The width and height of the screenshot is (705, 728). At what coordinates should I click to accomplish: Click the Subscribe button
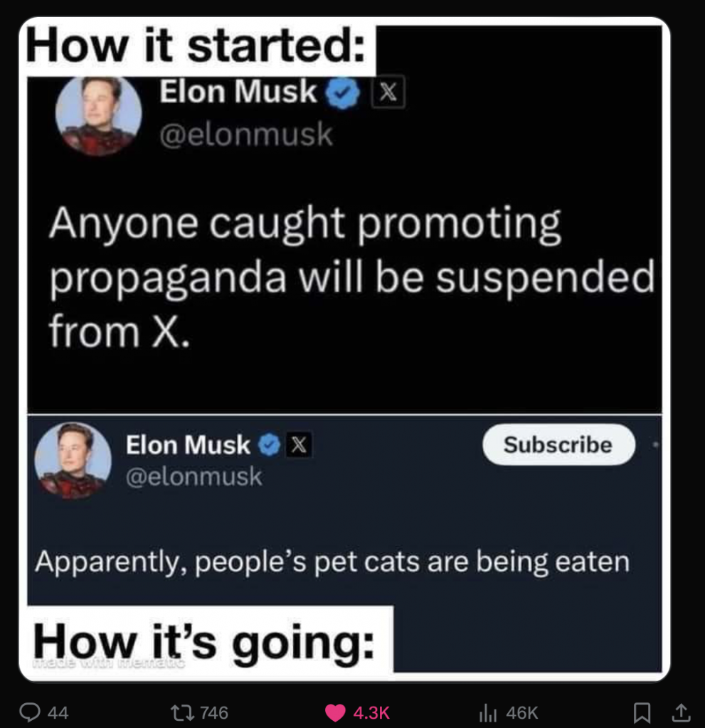click(558, 444)
